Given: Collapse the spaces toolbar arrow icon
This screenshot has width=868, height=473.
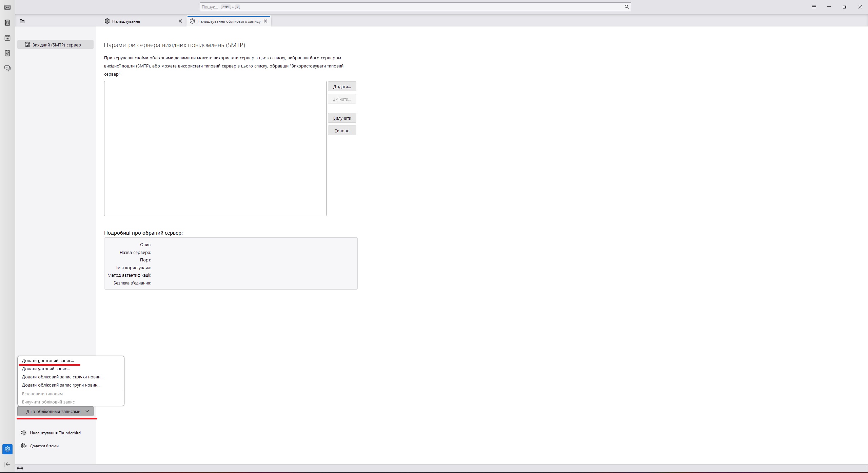Looking at the screenshot, I should (x=7, y=464).
